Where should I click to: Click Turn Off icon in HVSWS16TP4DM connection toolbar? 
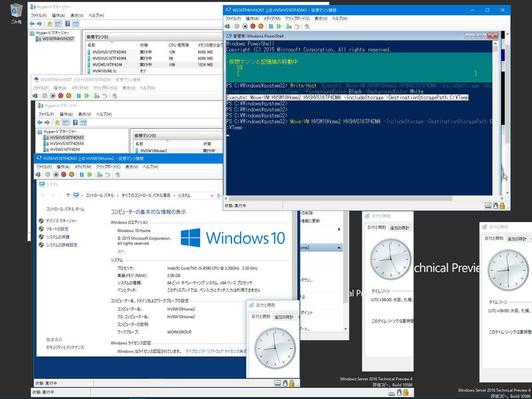click(53, 96)
